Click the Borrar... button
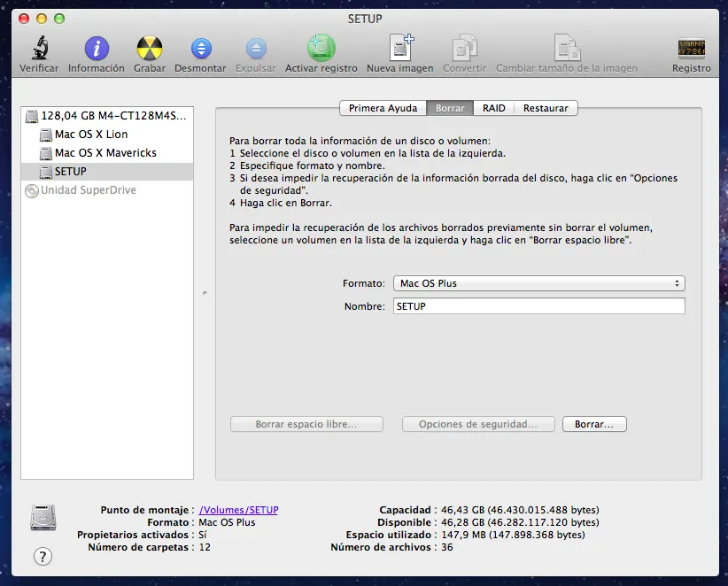728x586 pixels. [594, 424]
